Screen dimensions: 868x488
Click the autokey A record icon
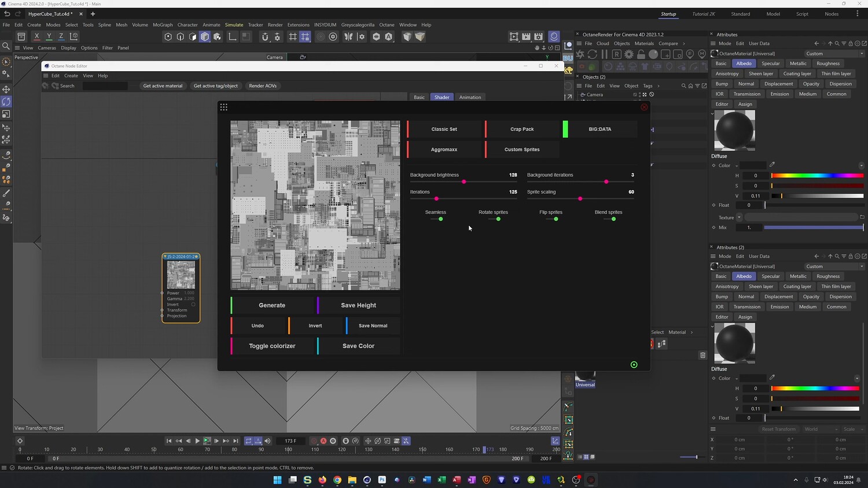[323, 441]
